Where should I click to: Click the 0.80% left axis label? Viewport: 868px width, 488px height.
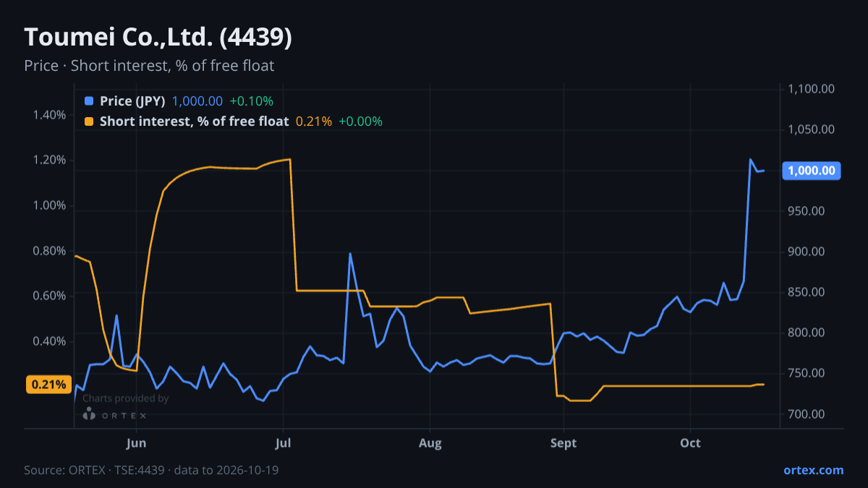pos(49,251)
